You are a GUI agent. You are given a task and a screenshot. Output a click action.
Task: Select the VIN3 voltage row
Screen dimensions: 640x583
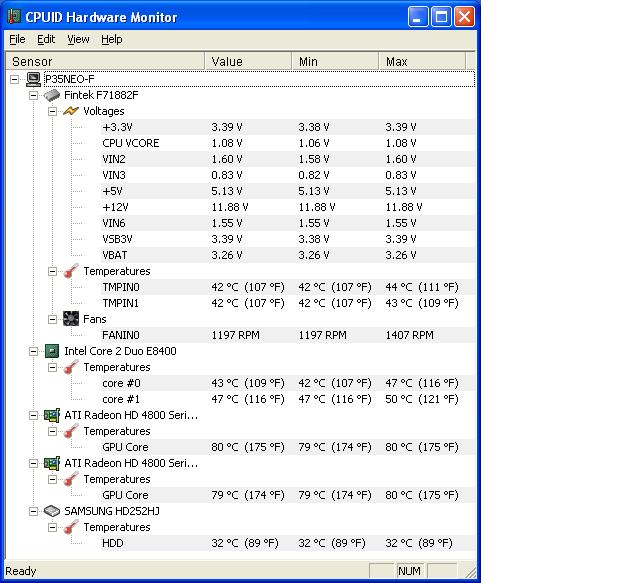tap(288, 175)
